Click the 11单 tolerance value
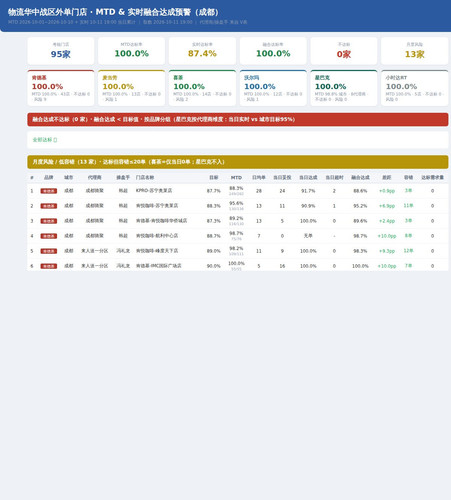The width and height of the screenshot is (451, 500). [x=408, y=206]
